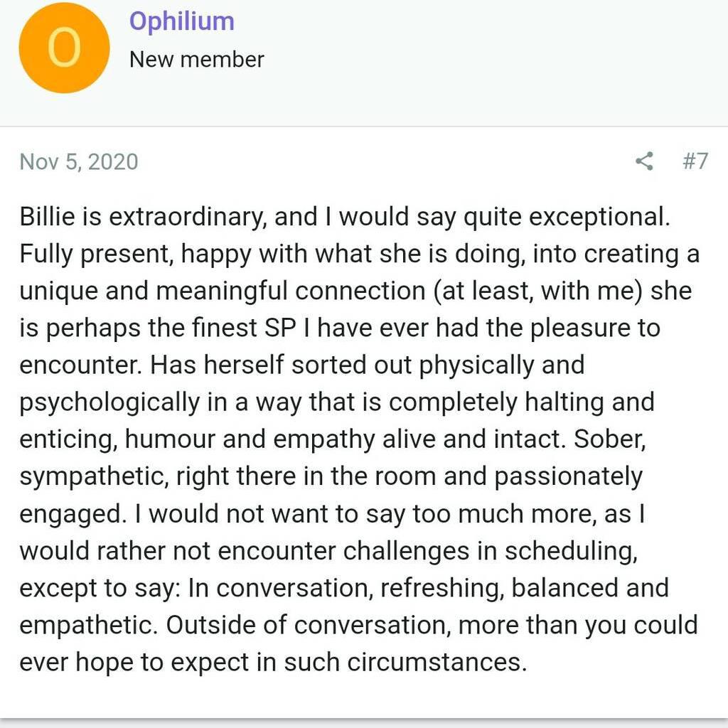This screenshot has height=728, width=728.
Task: Open the Ophilium username profile link
Action: tap(181, 22)
